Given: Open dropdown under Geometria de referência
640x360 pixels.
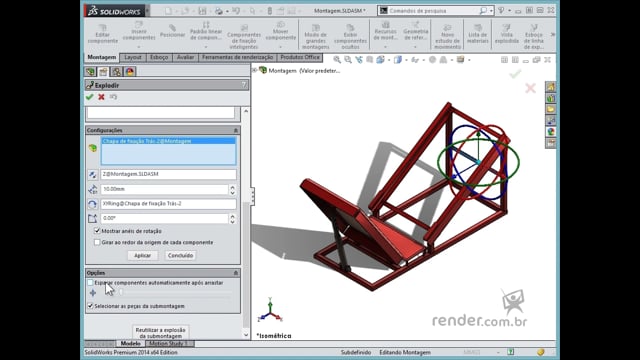Looking at the screenshot, I should click(416, 47).
